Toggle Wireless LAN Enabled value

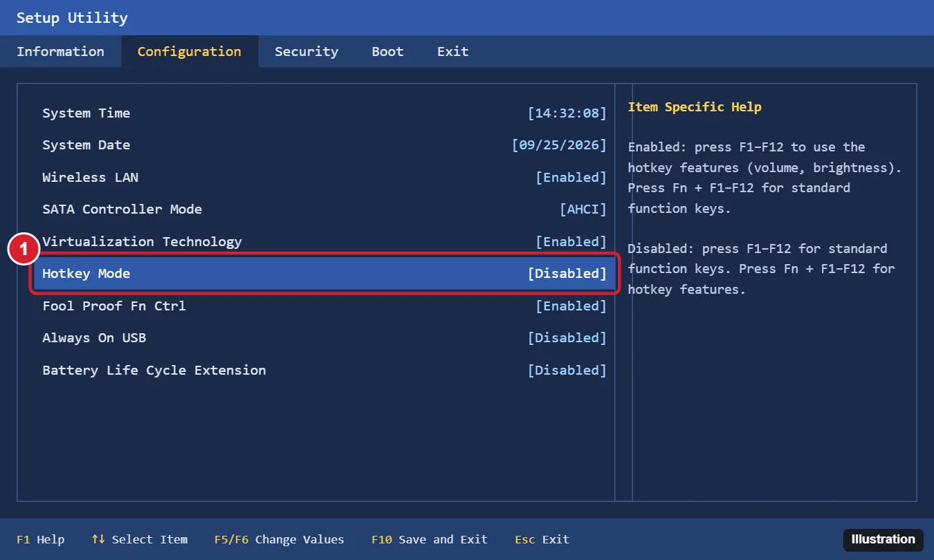[571, 177]
